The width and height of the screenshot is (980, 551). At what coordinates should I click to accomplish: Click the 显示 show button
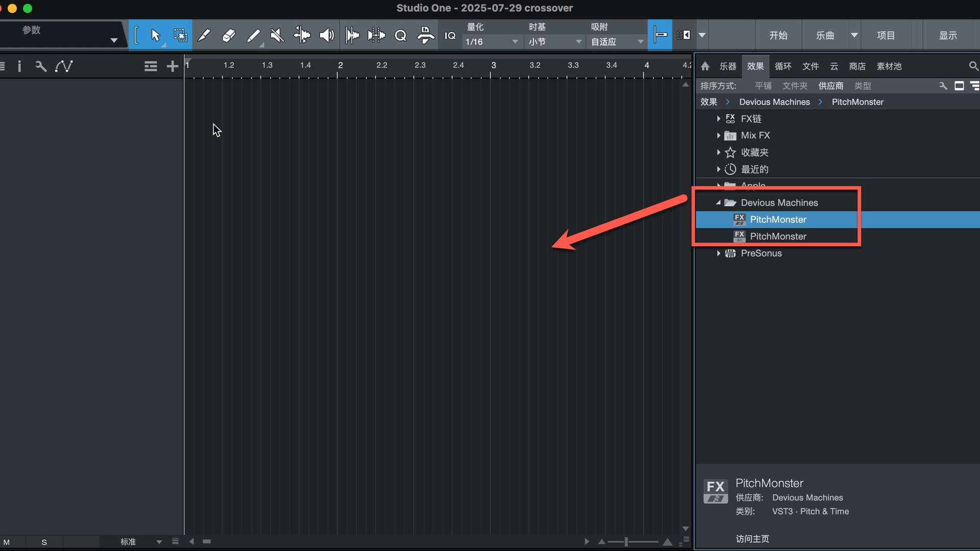pyautogui.click(x=948, y=35)
